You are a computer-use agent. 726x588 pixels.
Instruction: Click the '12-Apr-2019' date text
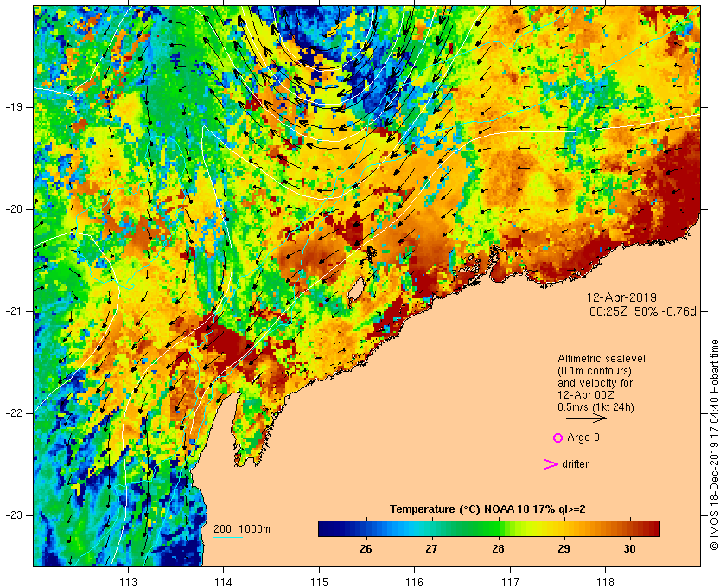[621, 297]
